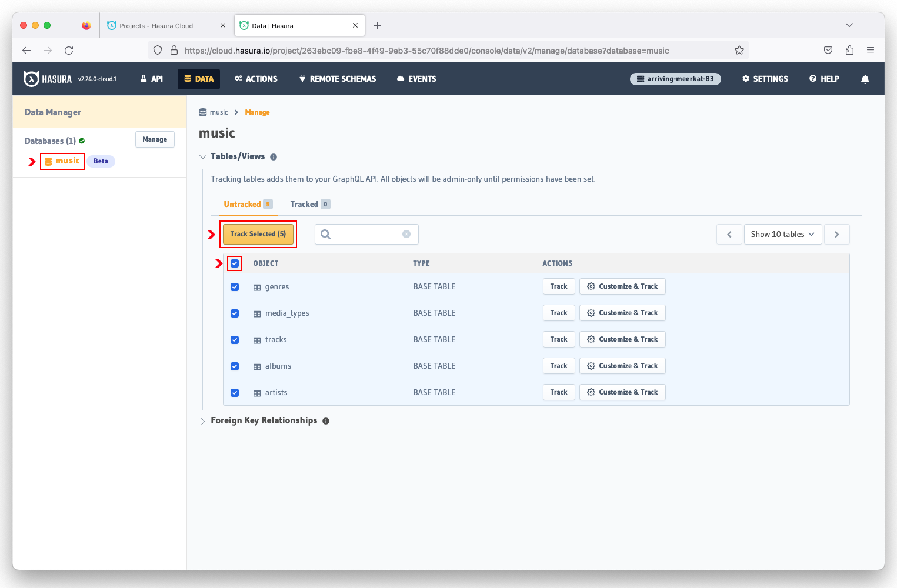Image resolution: width=897 pixels, height=588 pixels.
Task: Open the browser extensions icon
Action: [x=849, y=51]
